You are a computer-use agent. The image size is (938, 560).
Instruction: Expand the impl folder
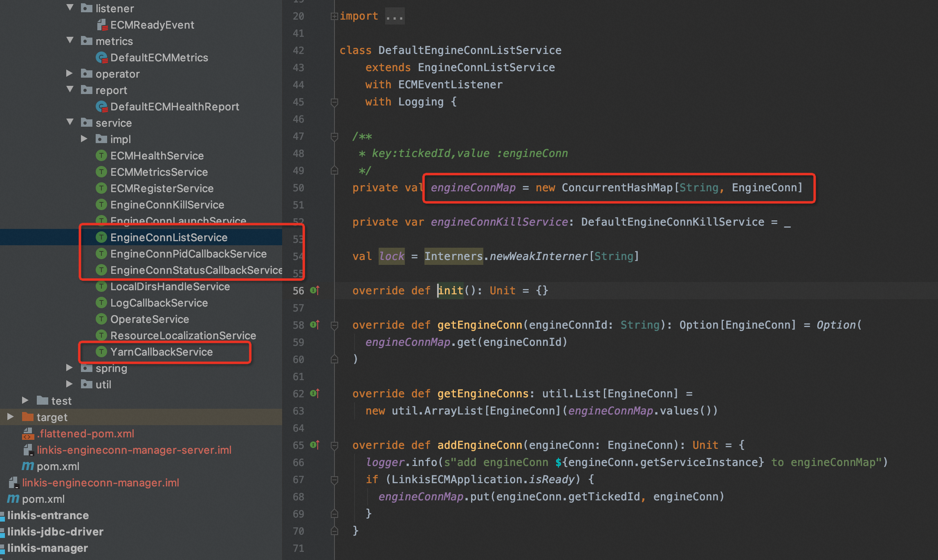click(84, 139)
